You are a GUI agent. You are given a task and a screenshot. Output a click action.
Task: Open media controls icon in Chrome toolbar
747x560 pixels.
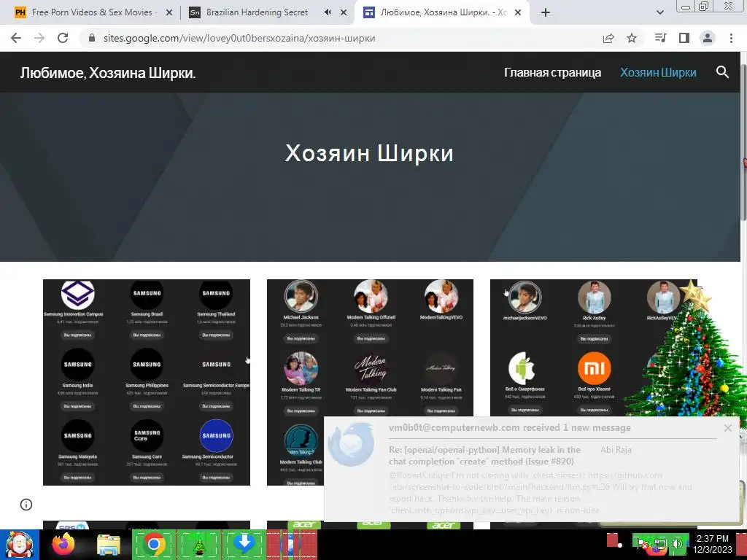(660, 38)
